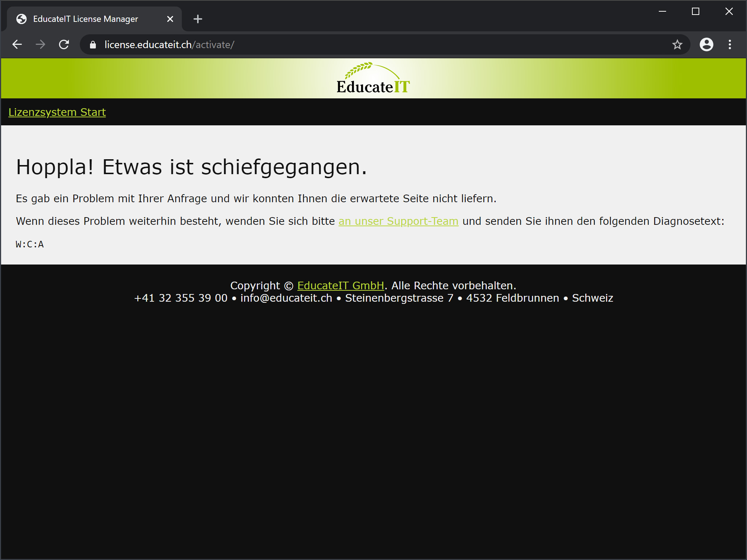Close the EducateIT License Manager tab

(170, 19)
